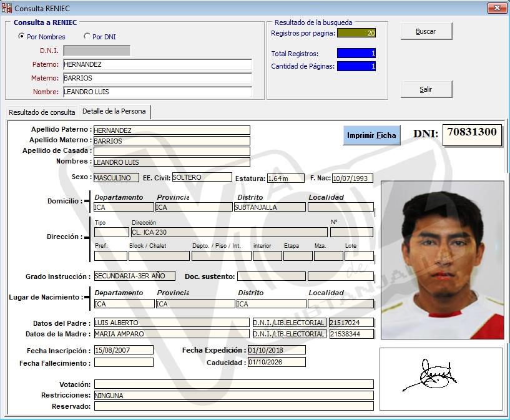Screen dimensions: 510x420
Task: Focus the Nombre search input field
Action: pos(157,92)
